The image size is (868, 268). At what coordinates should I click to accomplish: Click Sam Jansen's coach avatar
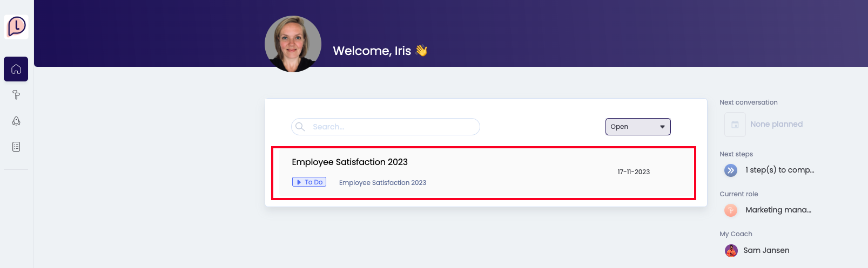point(731,250)
